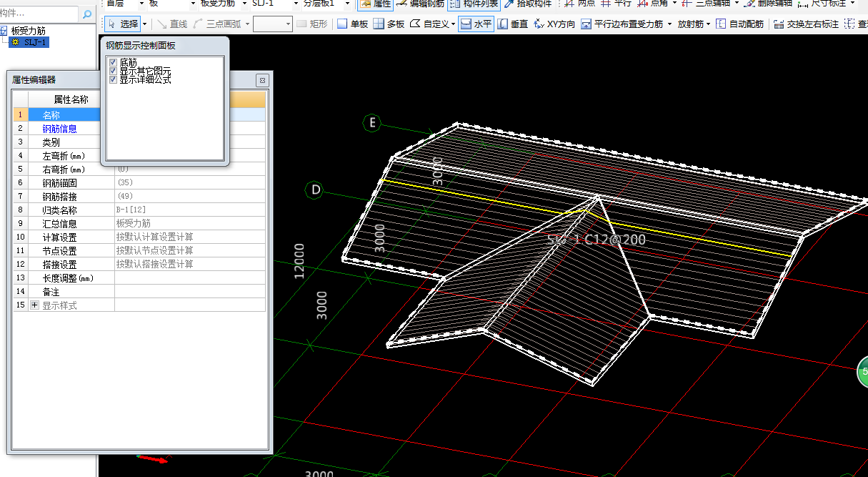Click the SLJ-1 C12@200 rebar label
The height and width of the screenshot is (477, 868).
point(596,240)
